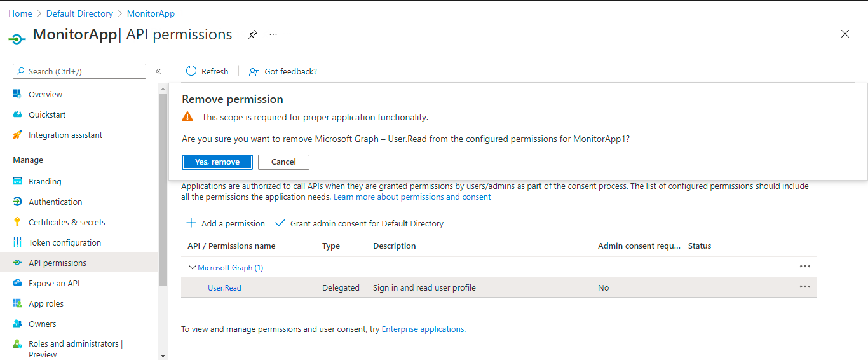The height and width of the screenshot is (360, 868).
Task: Click the pin blade icon beside title
Action: click(253, 34)
